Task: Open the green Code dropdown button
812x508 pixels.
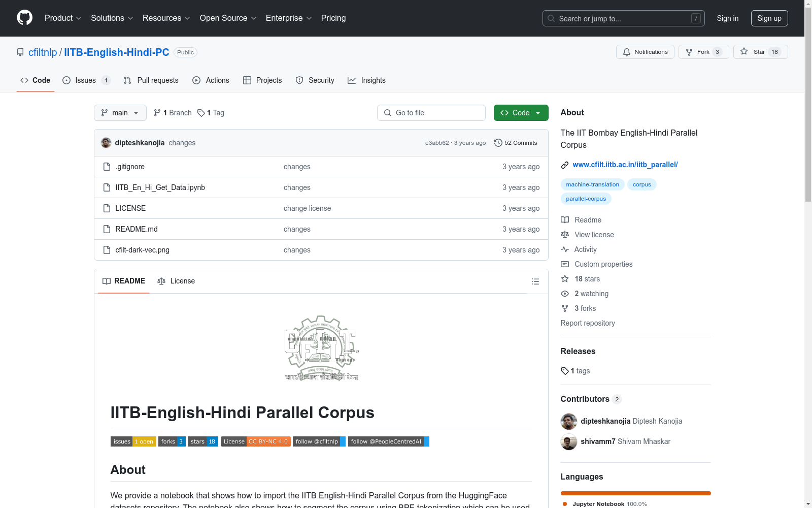Action: pos(521,113)
